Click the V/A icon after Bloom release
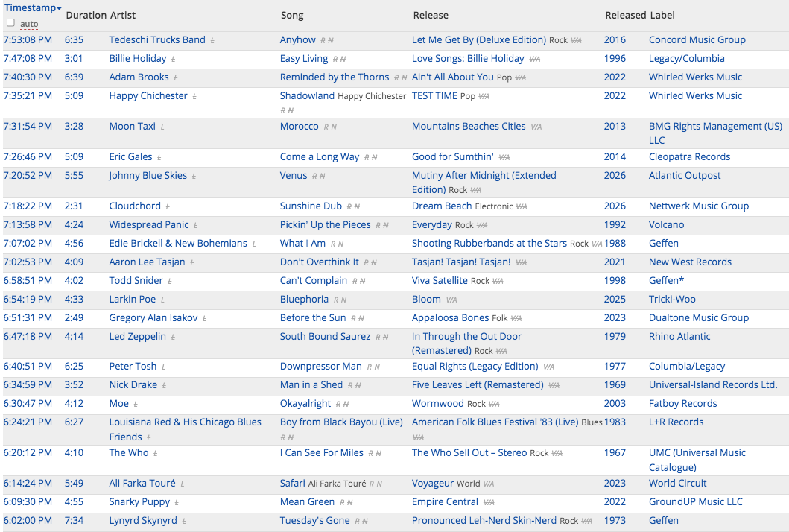789x532 pixels. coord(451,300)
